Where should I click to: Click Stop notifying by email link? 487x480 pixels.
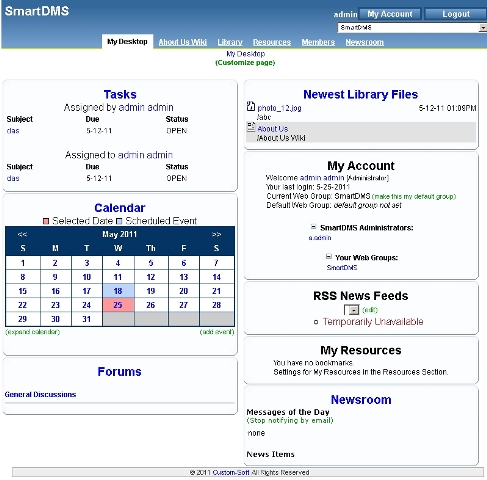[x=290, y=421]
